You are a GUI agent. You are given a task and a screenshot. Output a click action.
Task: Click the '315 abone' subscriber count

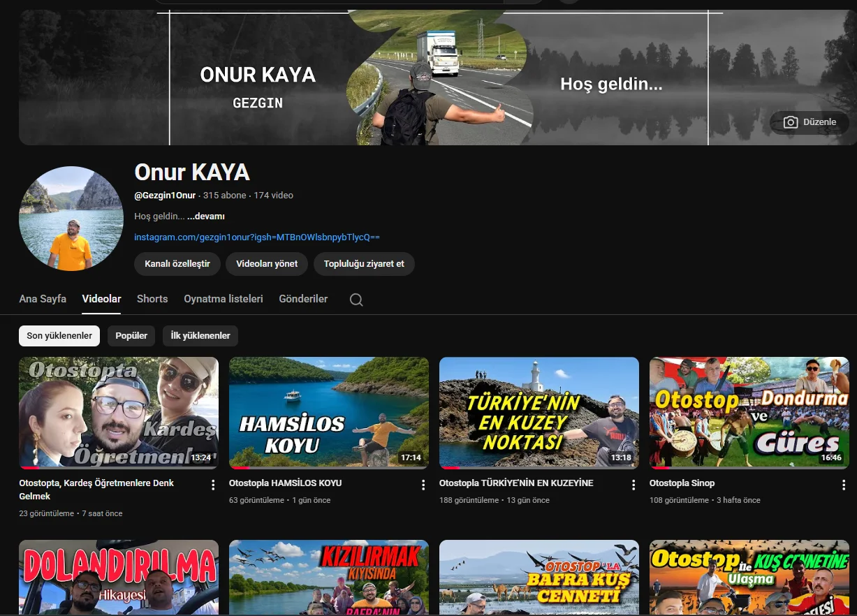[x=225, y=196]
